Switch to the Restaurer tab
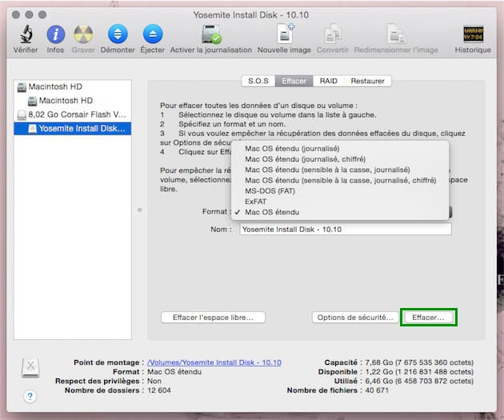504x420 pixels. (x=367, y=81)
